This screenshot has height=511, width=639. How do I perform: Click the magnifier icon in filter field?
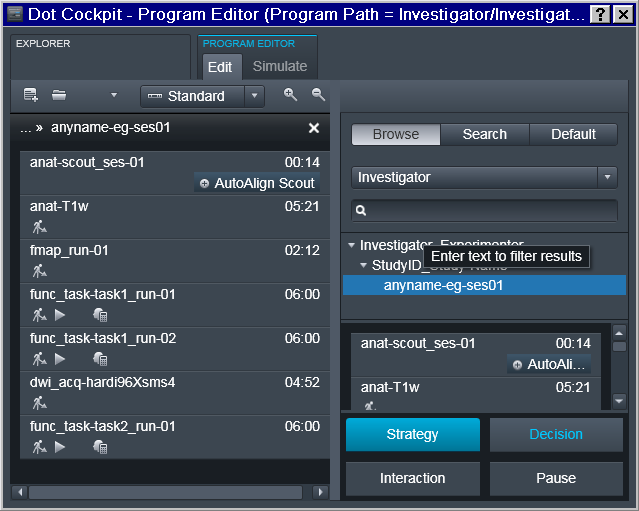[x=361, y=210]
